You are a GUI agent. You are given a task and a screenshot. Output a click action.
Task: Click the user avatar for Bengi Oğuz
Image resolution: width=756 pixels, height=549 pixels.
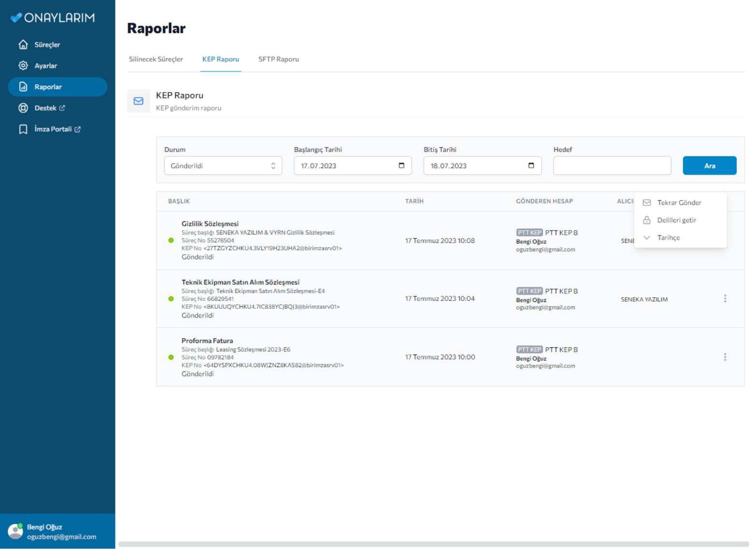pos(15,531)
